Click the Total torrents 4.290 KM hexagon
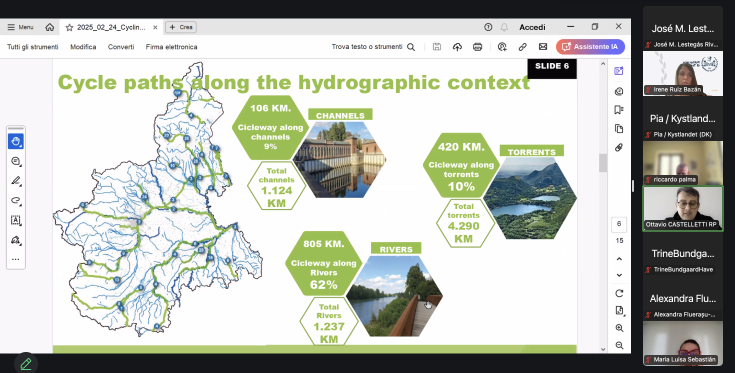The height and width of the screenshot is (373, 735). [464, 223]
